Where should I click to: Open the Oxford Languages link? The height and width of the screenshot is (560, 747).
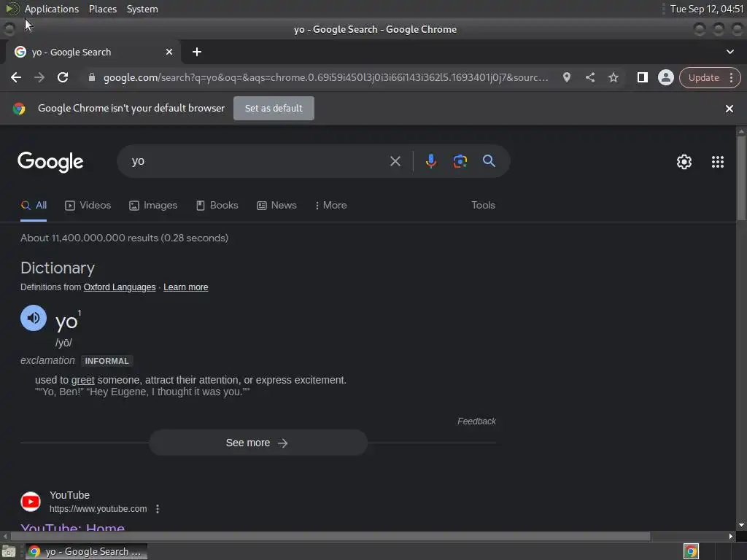coord(120,287)
